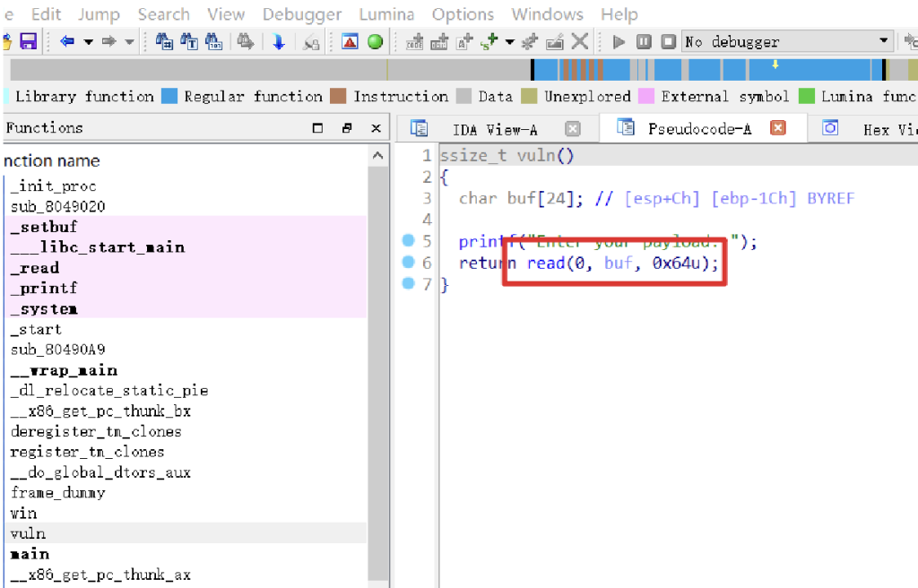
Task: Click the X delete icon in toolbar
Action: pyautogui.click(x=580, y=42)
